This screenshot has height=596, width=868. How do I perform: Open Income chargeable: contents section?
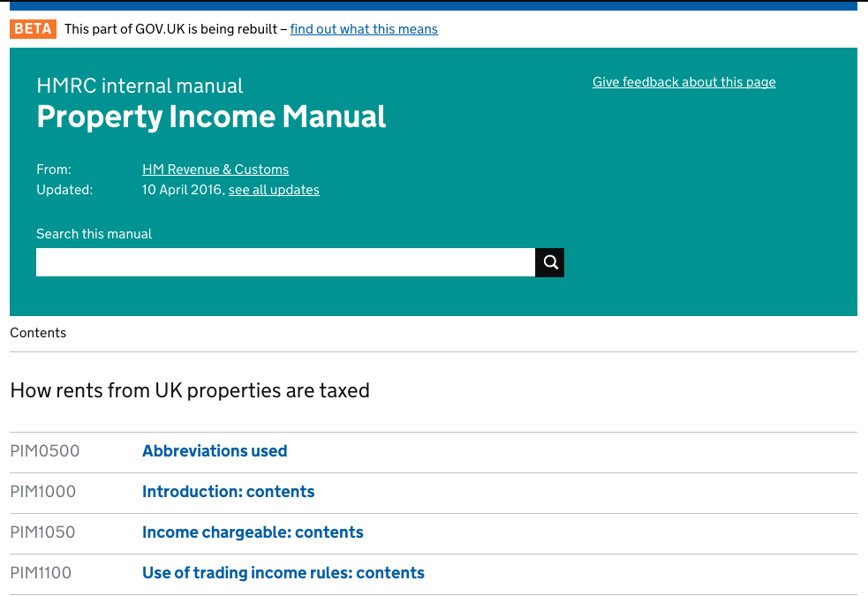click(253, 532)
